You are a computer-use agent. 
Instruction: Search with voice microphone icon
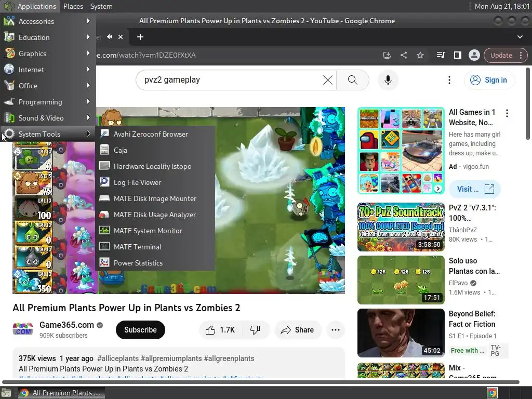point(388,80)
